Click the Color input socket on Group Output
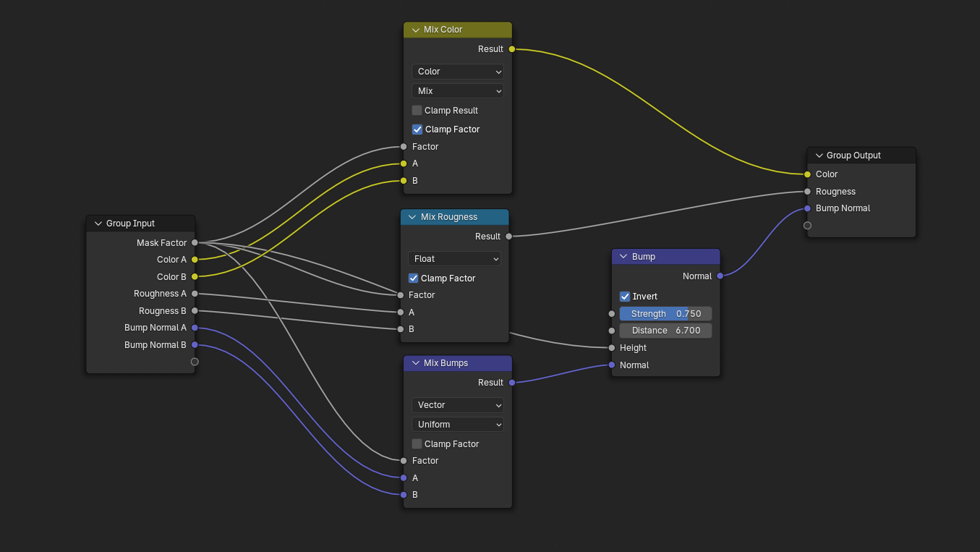The height and width of the screenshot is (552, 980). [806, 174]
